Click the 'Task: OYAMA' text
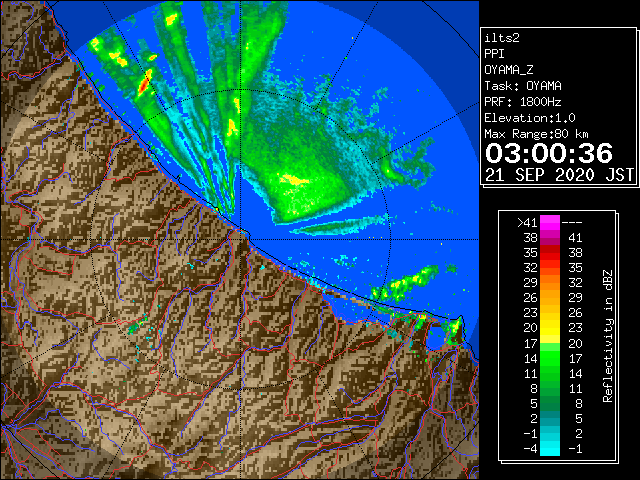The width and height of the screenshot is (640, 480). point(523,86)
